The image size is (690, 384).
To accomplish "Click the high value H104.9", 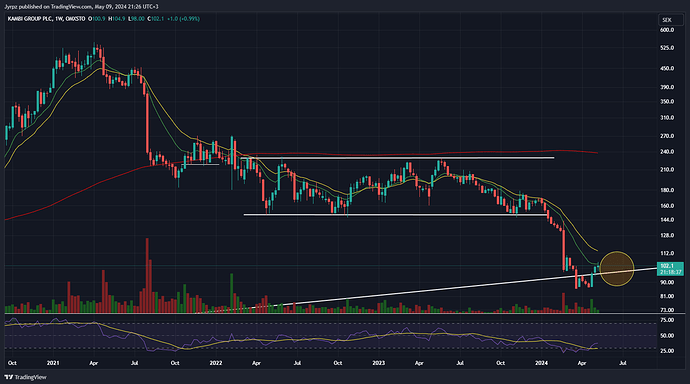I will tap(117, 19).
